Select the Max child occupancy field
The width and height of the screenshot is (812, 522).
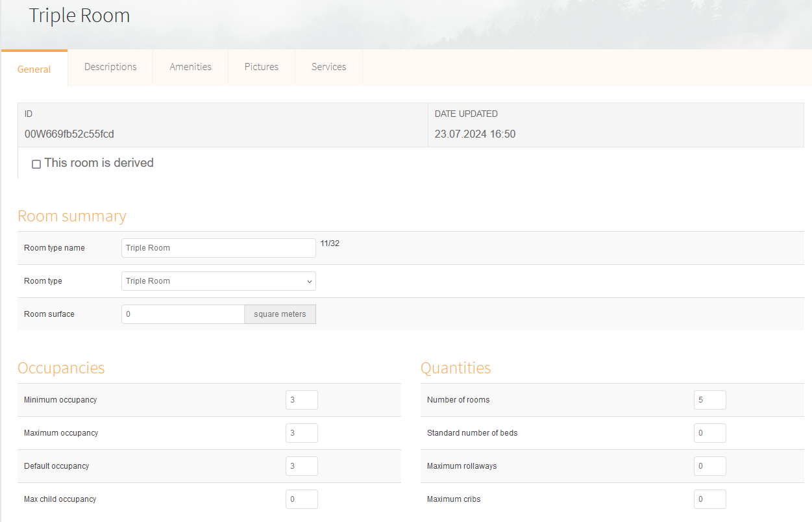point(301,499)
